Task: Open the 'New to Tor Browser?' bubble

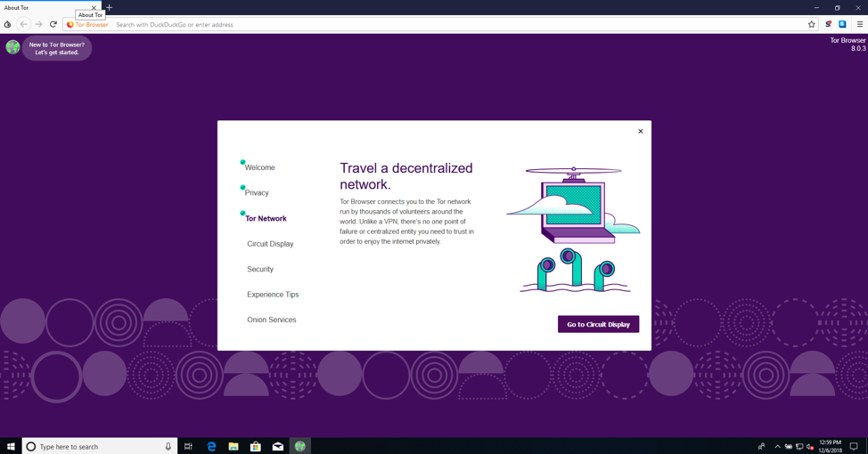Action: point(57,49)
